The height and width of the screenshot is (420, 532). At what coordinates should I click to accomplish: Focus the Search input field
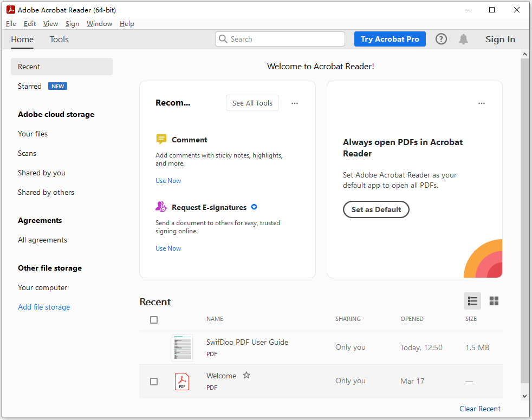[x=280, y=39]
